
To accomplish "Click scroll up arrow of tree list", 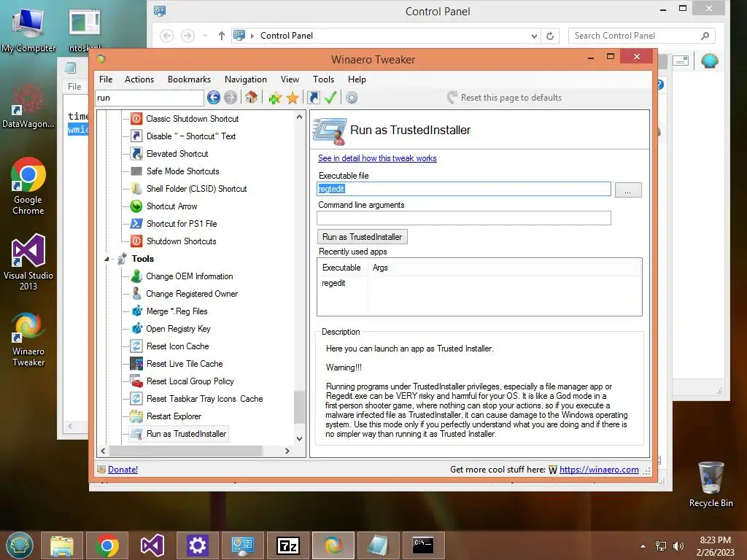I will click(299, 117).
